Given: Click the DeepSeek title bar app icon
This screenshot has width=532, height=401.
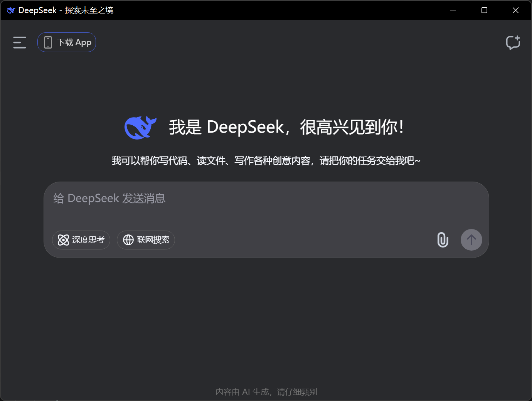Looking at the screenshot, I should click(11, 10).
